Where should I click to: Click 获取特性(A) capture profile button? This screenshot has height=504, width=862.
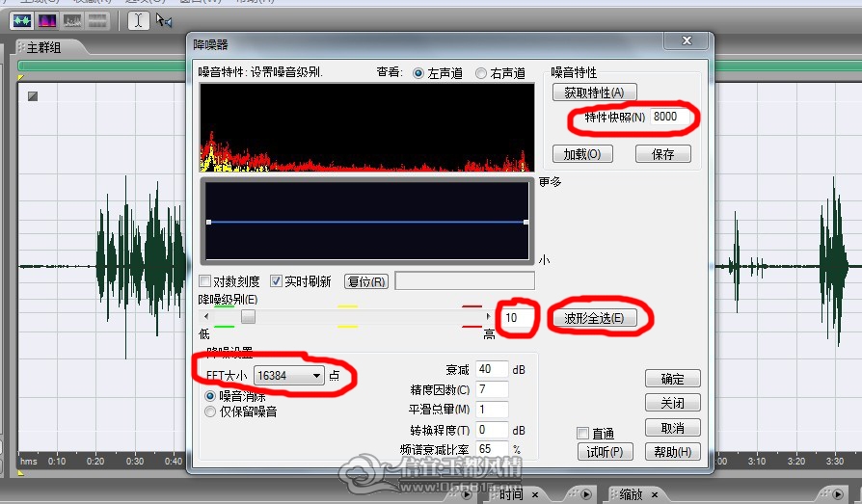pos(594,93)
